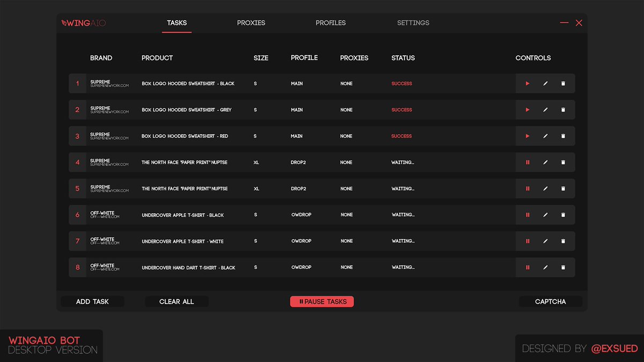
Task: Trash task 3 Box Logo Red
Action: [563, 136]
